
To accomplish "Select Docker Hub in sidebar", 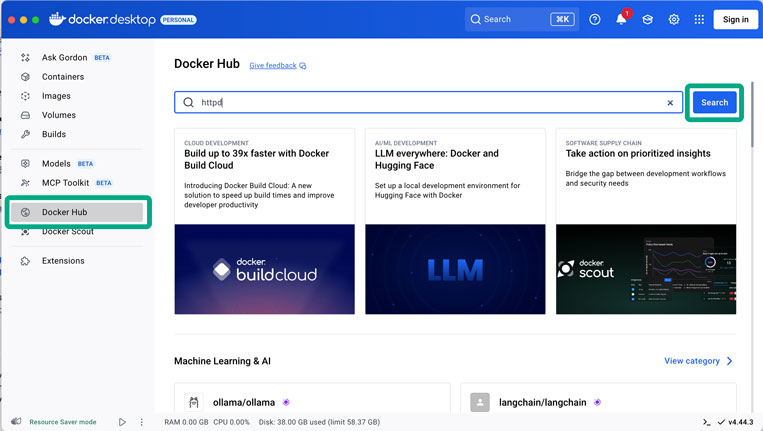I will [77, 212].
